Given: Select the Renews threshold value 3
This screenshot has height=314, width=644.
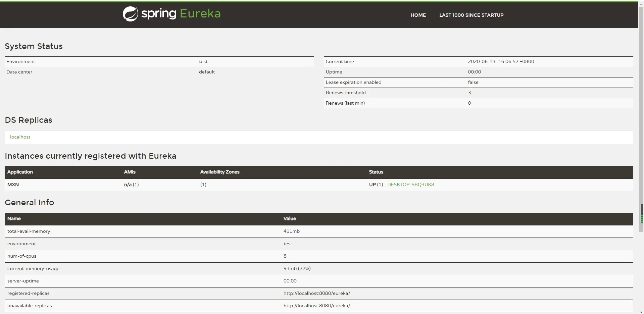Looking at the screenshot, I should coord(469,93).
